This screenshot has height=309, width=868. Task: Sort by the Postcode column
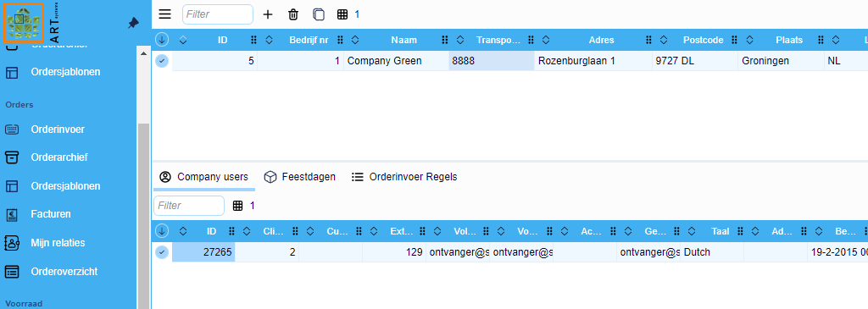664,40
